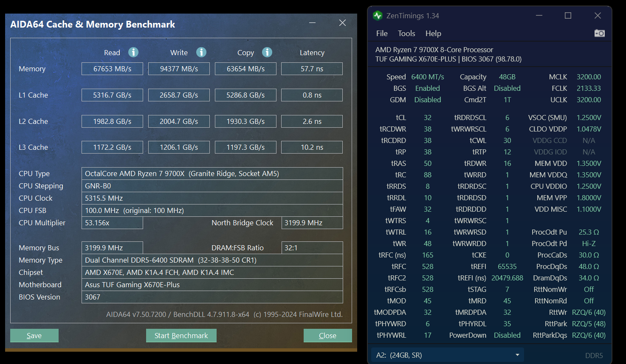The width and height of the screenshot is (626, 364).
Task: Click the PowerDown Disabled value
Action: (x=507, y=335)
